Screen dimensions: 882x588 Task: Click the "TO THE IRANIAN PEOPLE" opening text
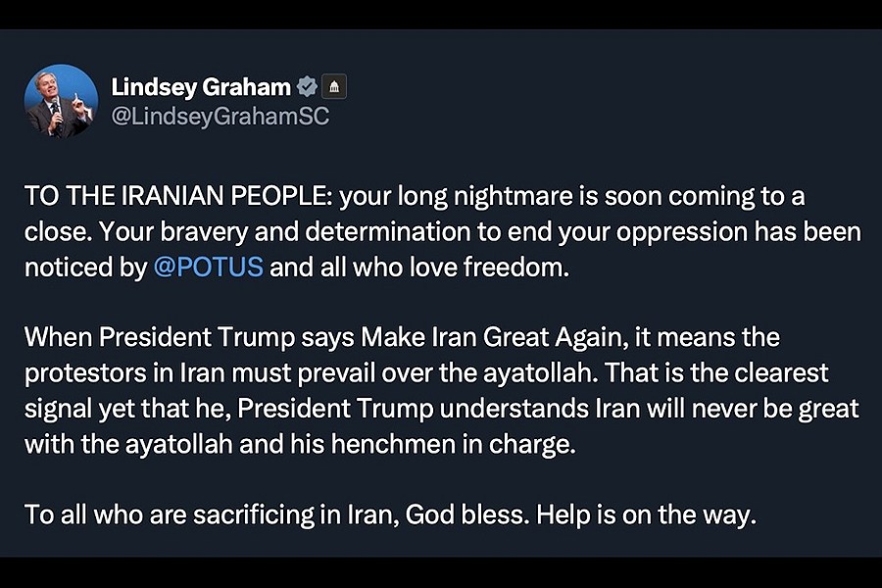(179, 195)
